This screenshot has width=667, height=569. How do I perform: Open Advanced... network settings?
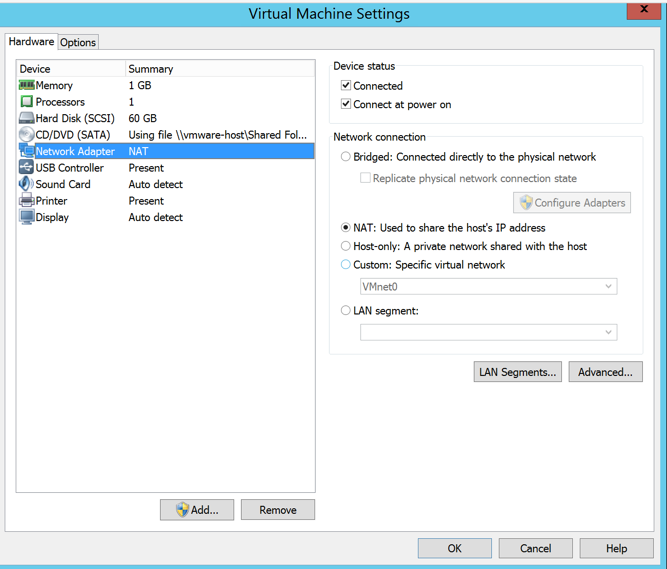(605, 372)
